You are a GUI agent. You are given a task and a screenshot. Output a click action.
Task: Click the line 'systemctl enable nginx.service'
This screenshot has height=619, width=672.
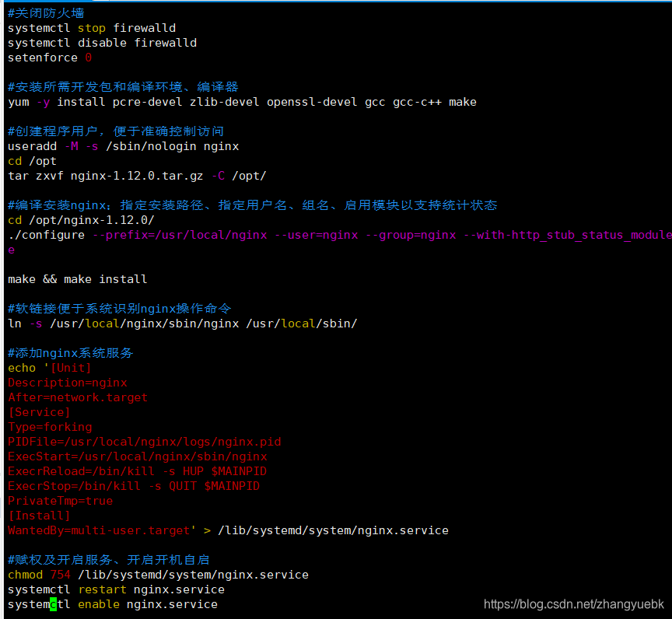[x=113, y=604]
